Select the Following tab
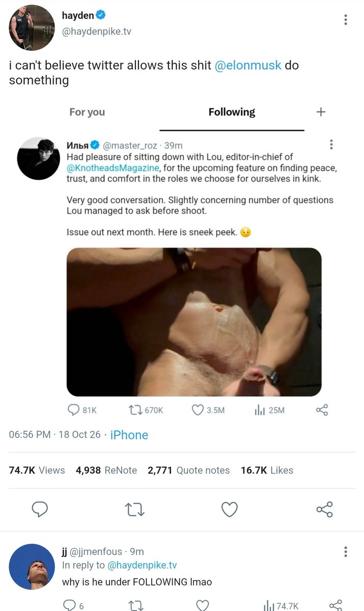Screen dimensions: 364x611 tap(232, 112)
